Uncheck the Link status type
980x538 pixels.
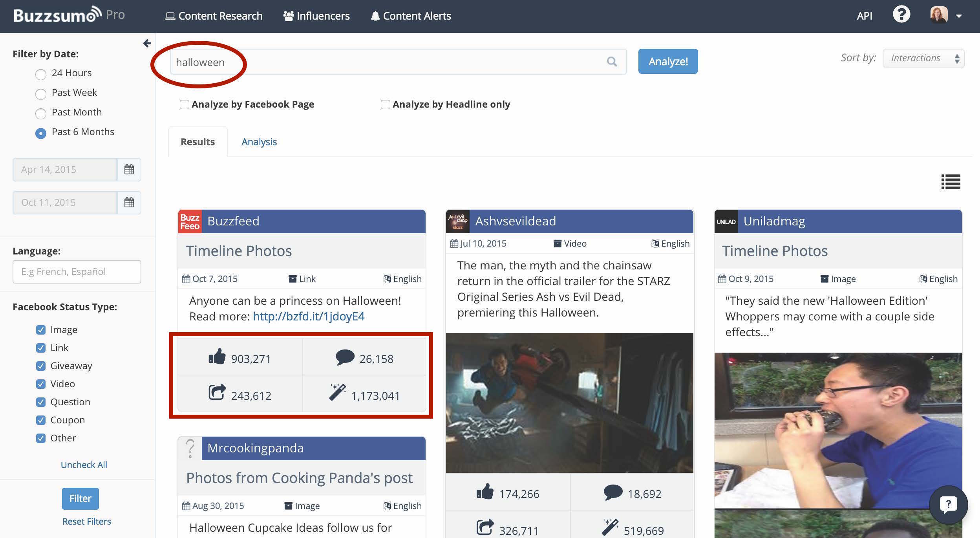point(41,348)
